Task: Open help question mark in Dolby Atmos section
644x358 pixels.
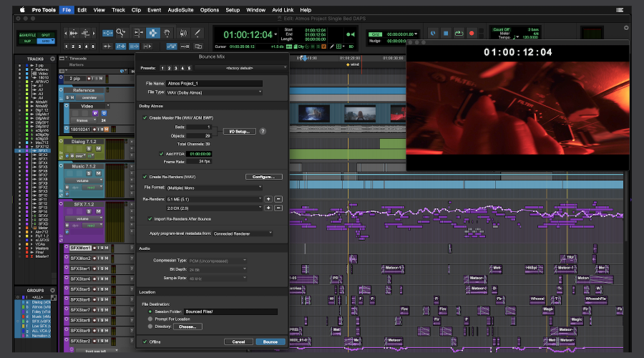Action: pos(263,132)
